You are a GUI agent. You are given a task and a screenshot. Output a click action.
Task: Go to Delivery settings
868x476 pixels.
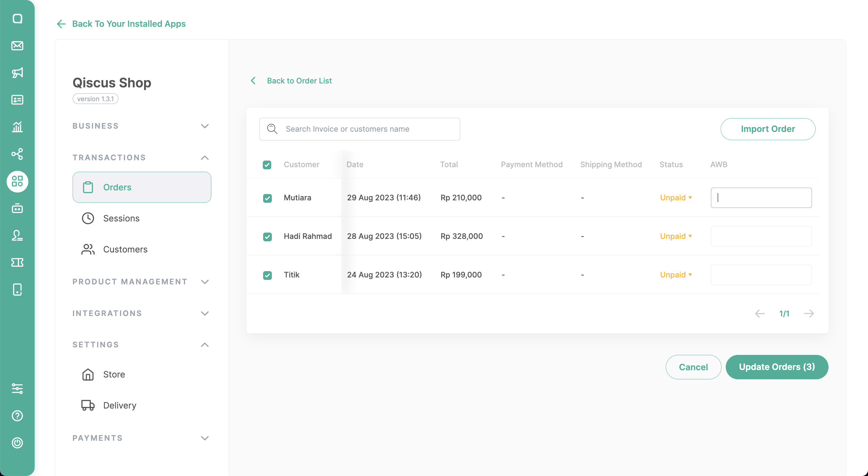119,405
